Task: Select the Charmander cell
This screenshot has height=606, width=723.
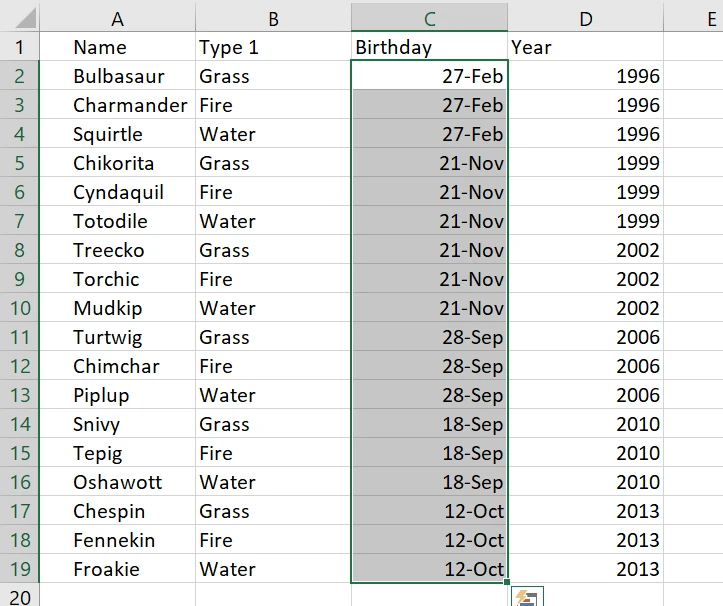Action: 118,105
